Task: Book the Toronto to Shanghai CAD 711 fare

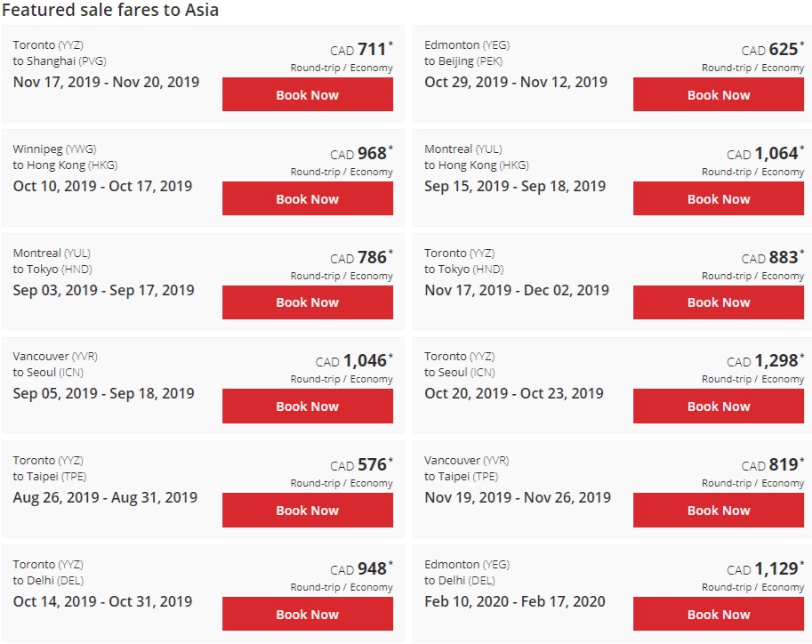Action: coord(308,94)
